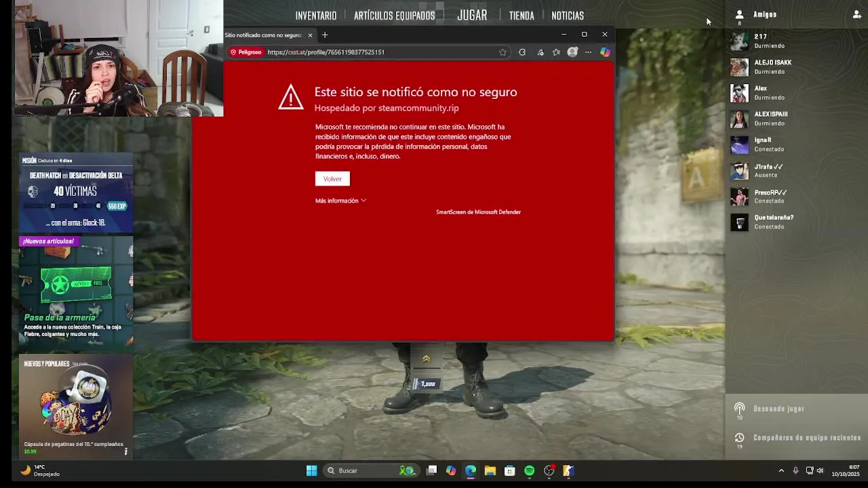Expand Más información on warning page
The width and height of the screenshot is (868, 488).
click(340, 201)
